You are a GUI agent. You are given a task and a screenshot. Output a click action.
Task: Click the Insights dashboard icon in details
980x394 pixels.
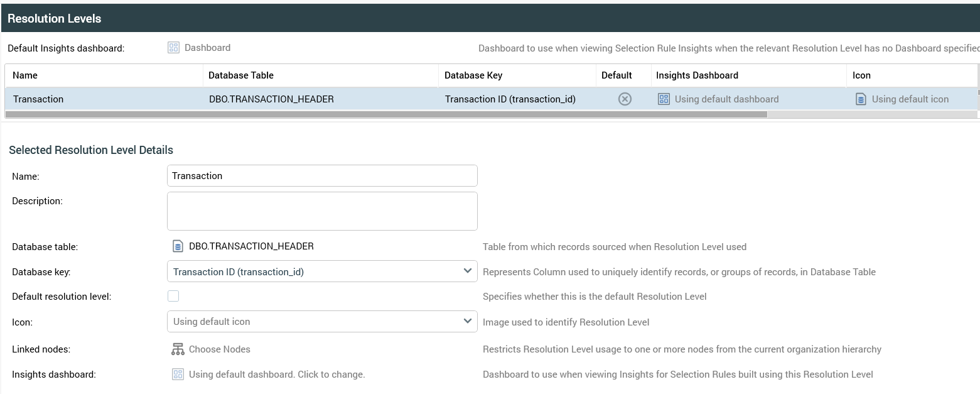click(x=178, y=375)
